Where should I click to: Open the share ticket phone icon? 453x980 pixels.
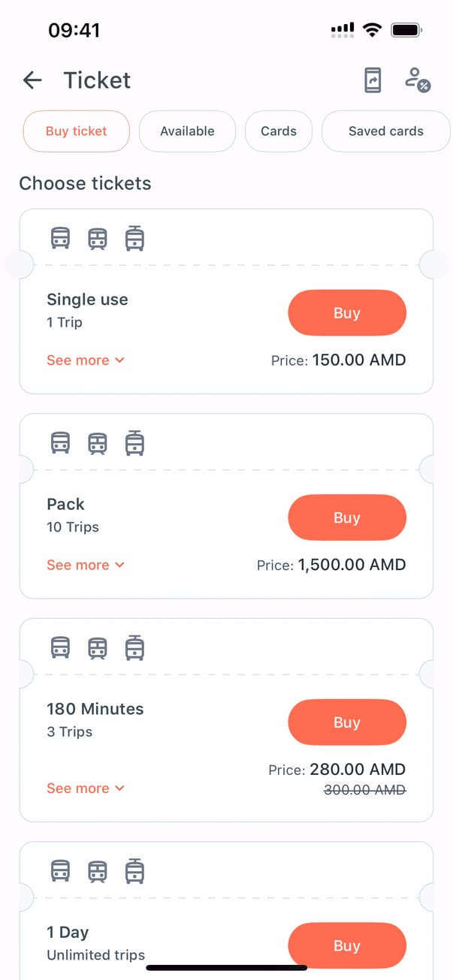[x=373, y=80]
